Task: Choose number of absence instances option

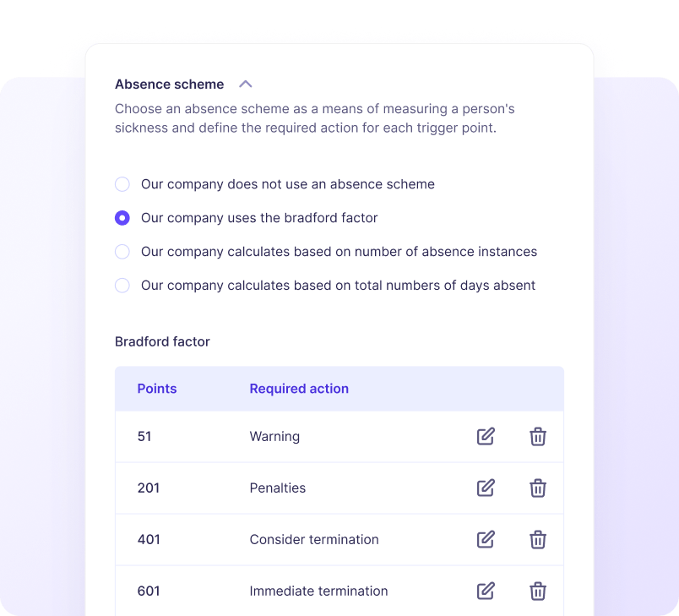Action: (x=122, y=252)
